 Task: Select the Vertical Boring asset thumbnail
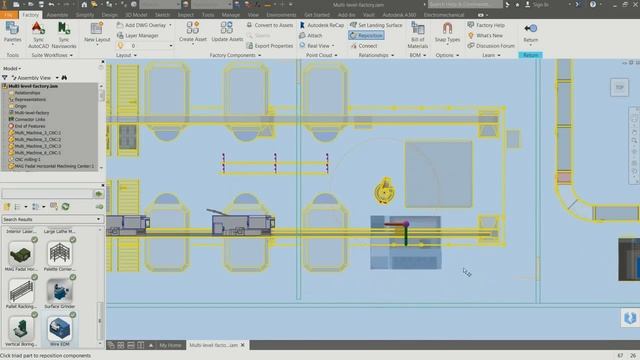21,328
